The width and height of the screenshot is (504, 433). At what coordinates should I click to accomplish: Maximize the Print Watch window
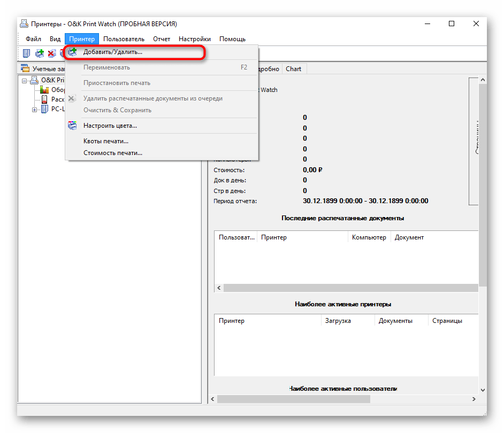(452, 24)
